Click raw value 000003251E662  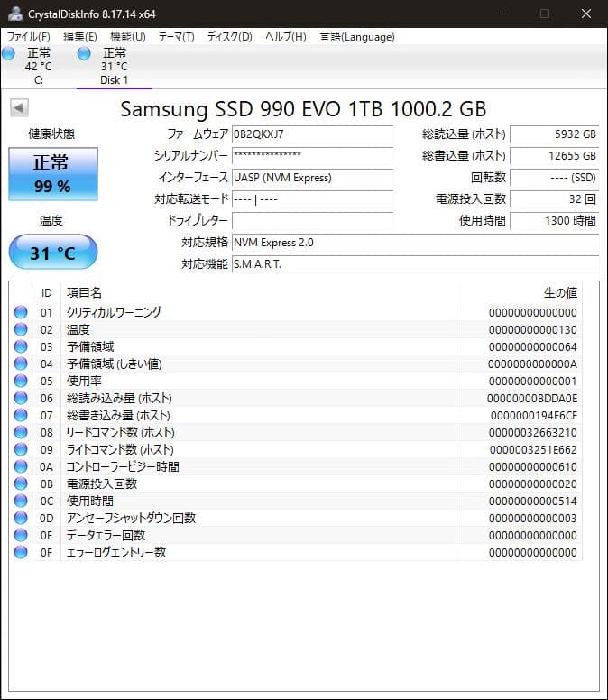[533, 449]
